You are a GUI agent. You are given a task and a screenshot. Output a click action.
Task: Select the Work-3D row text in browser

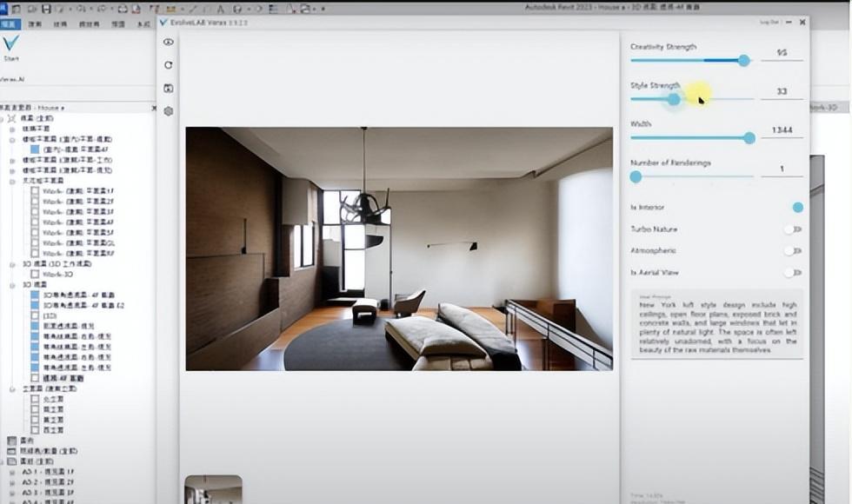tap(57, 275)
